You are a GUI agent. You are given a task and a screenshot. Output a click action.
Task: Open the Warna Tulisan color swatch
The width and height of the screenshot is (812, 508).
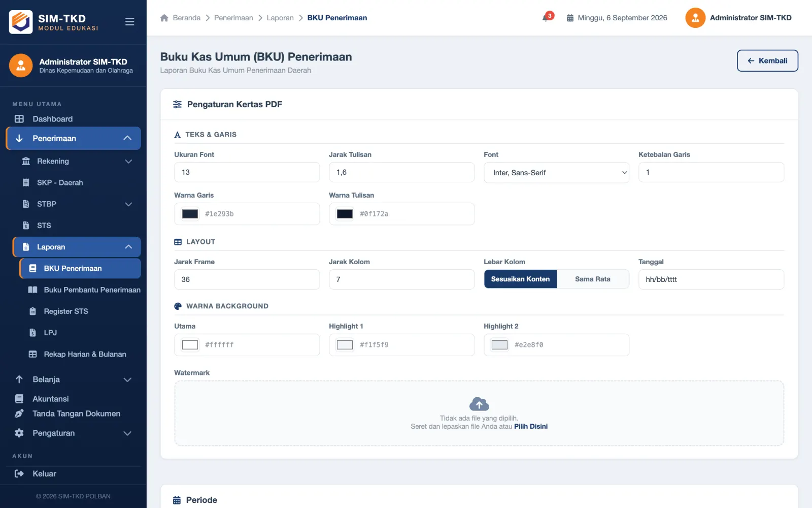pyautogui.click(x=345, y=214)
